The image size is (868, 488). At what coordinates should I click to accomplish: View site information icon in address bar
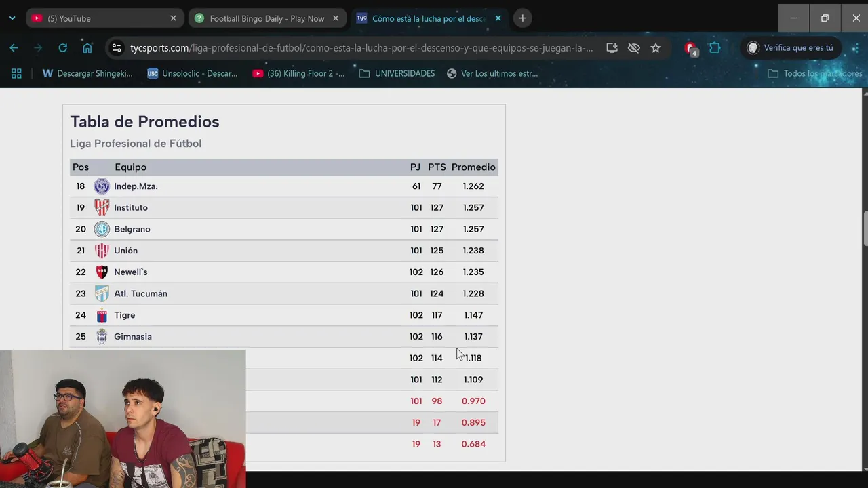(117, 48)
